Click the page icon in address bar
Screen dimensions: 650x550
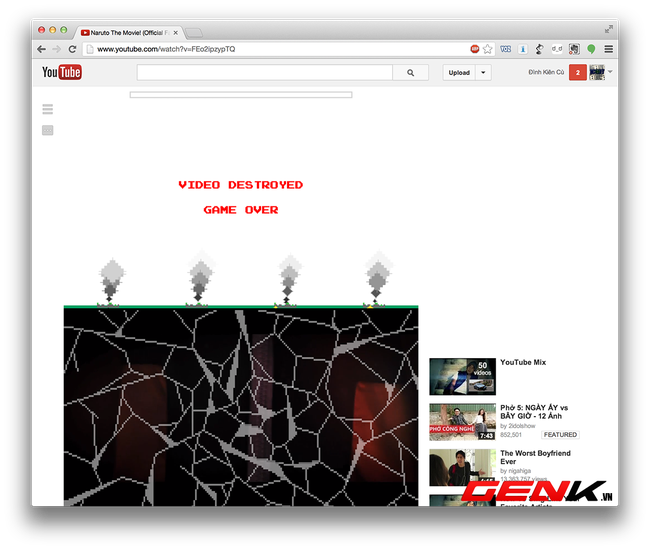pyautogui.click(x=90, y=49)
